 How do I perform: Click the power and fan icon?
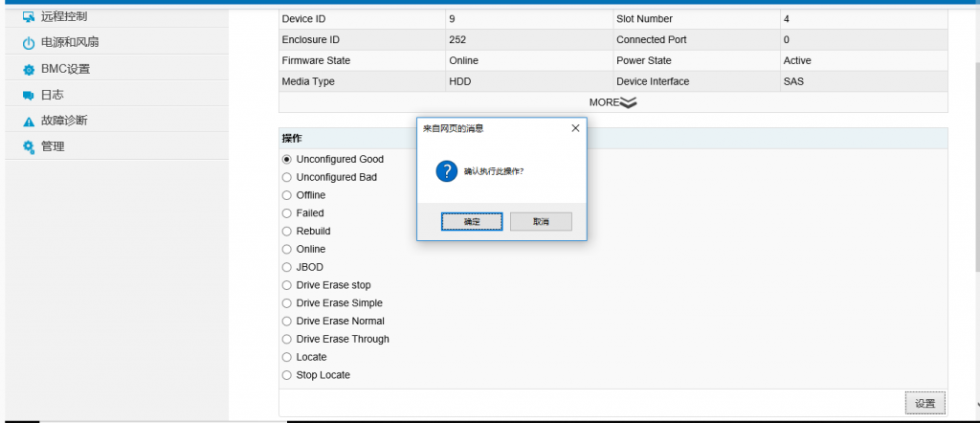coord(29,43)
